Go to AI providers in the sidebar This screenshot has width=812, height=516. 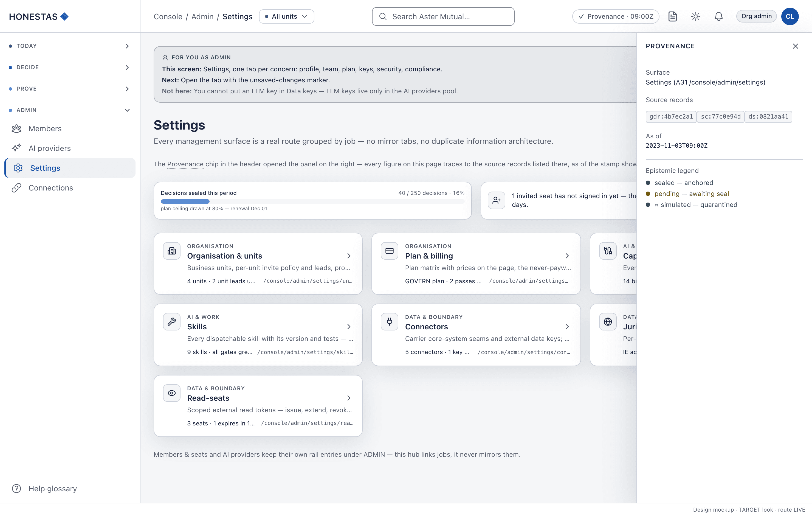coord(70,148)
